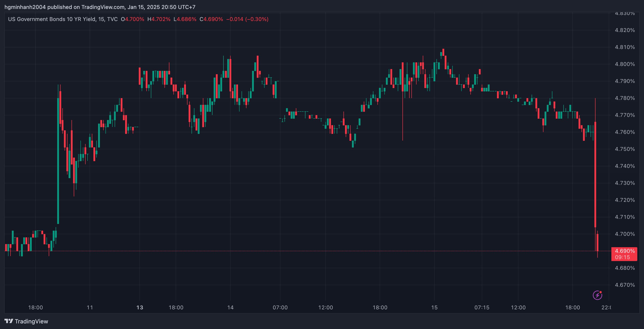This screenshot has height=329, width=644.
Task: Click the change value −0.014 (−0.30%)
Action: click(247, 19)
